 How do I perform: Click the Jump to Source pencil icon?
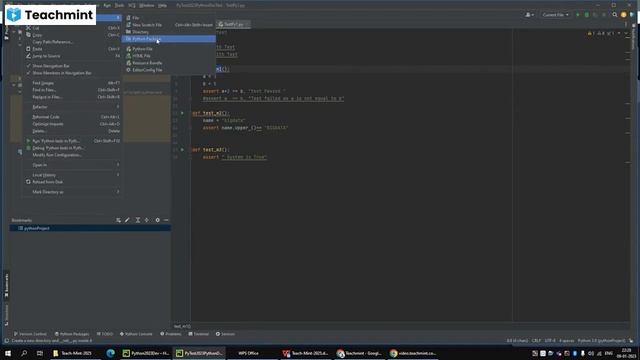(28, 56)
